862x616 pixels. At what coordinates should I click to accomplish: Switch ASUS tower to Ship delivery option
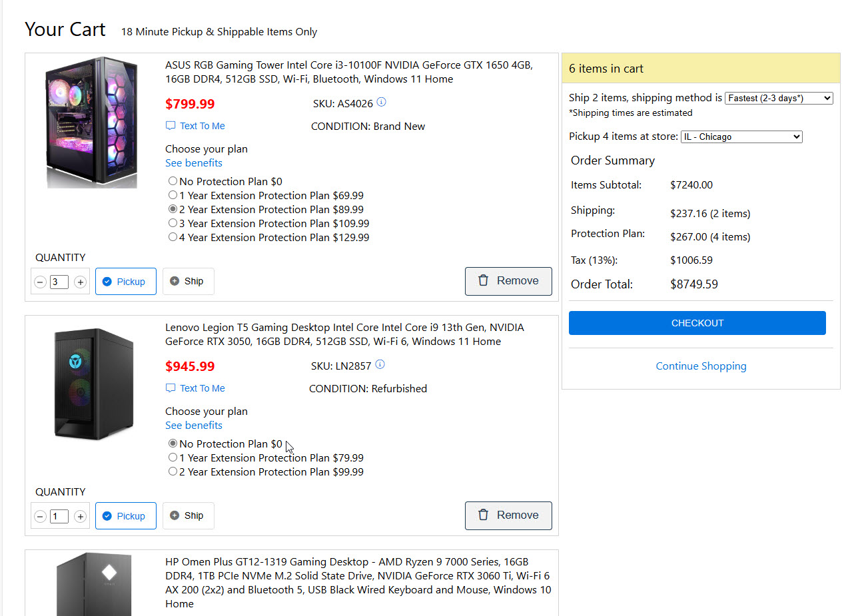click(x=188, y=281)
